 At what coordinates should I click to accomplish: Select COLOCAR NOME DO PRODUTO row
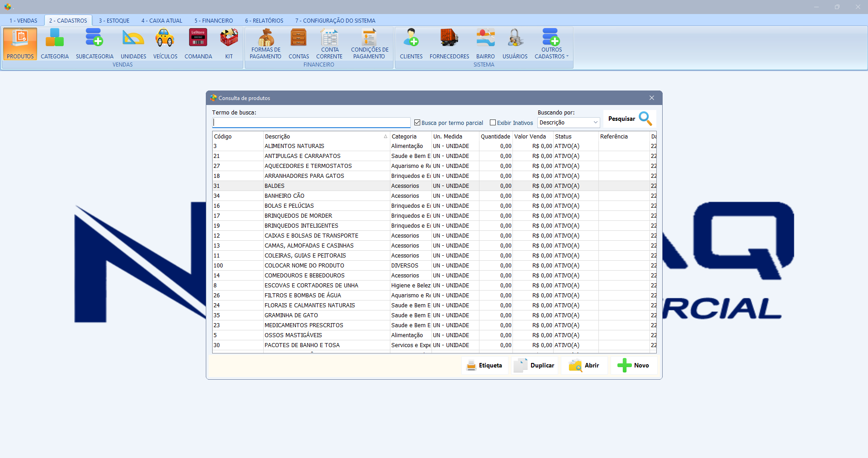pyautogui.click(x=434, y=266)
